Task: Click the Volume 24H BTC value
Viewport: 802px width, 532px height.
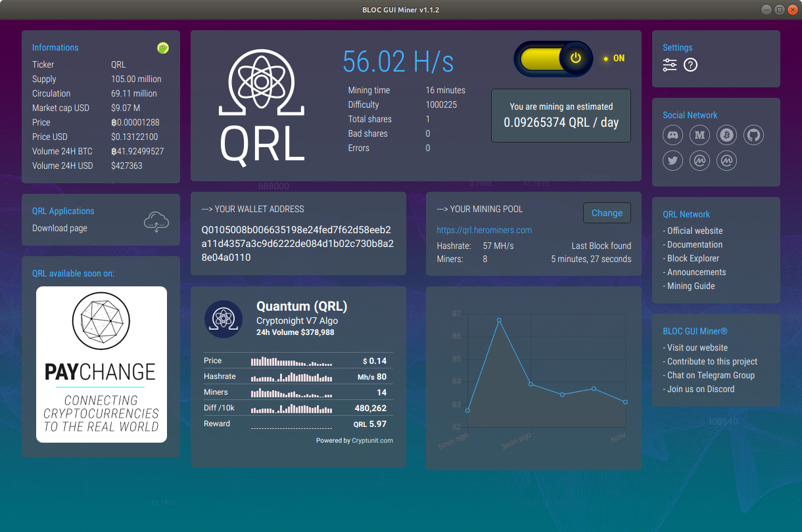Action: tap(137, 151)
